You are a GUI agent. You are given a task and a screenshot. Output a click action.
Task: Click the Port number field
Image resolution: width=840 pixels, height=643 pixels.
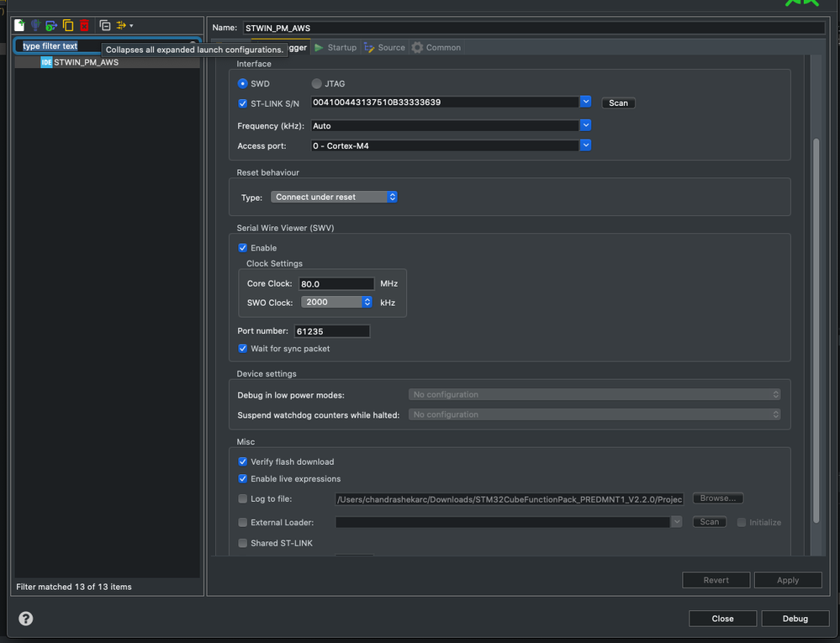[331, 331]
